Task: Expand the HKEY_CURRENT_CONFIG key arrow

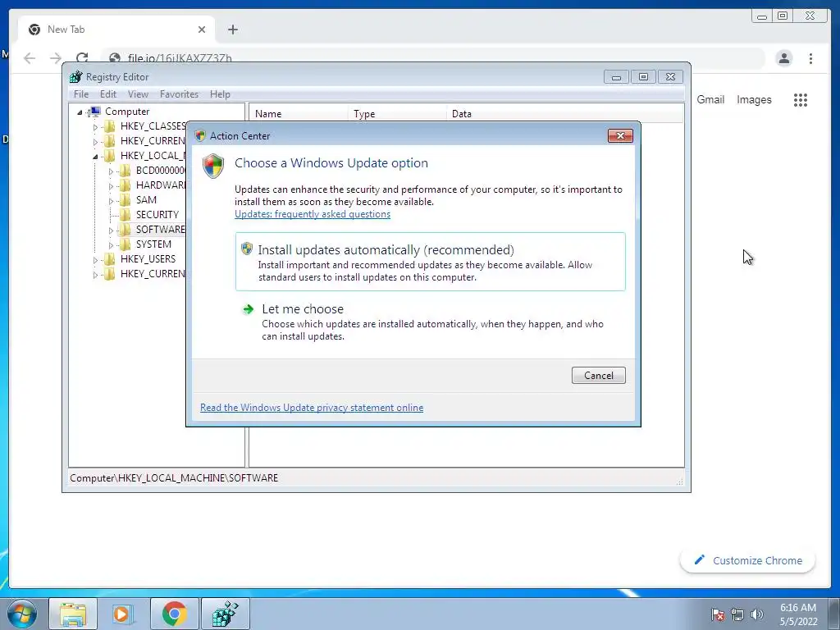Action: [95, 275]
